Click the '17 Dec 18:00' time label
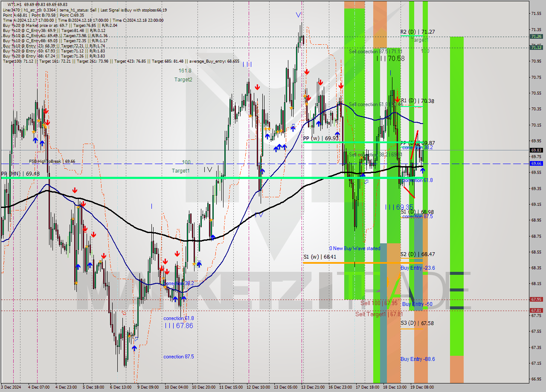Viewport: 546px width, 392px height. click(x=367, y=387)
